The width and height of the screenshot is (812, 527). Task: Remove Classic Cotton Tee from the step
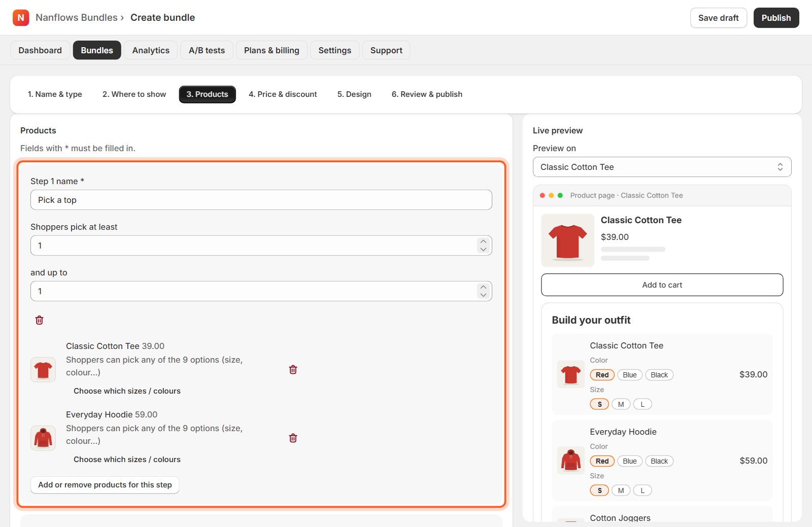293,370
